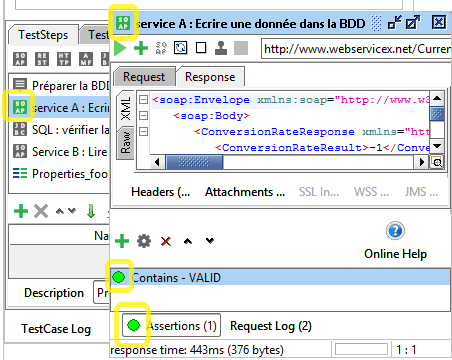Add an AMF request step from TestSteps toolbar
452x360 pixels.
click(x=86, y=59)
